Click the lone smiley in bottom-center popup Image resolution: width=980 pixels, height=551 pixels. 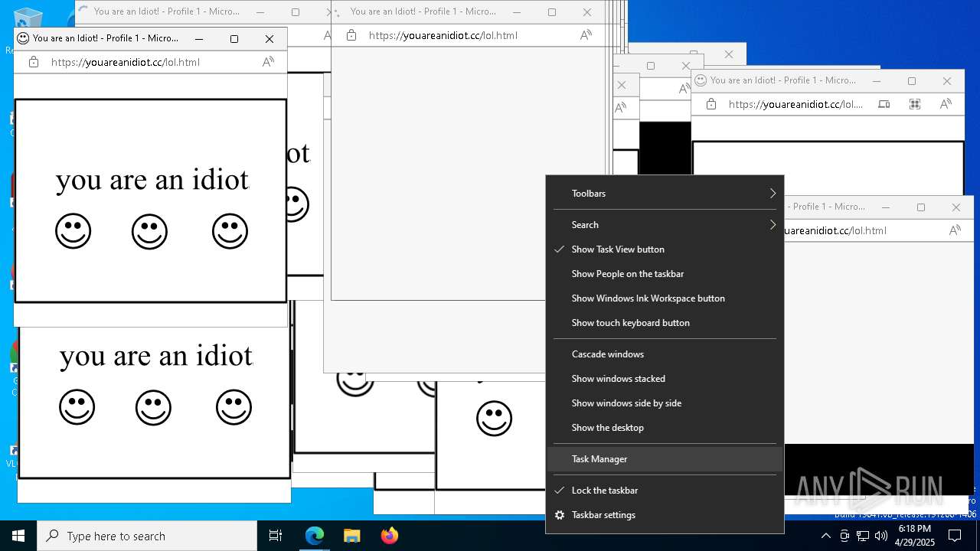point(494,419)
